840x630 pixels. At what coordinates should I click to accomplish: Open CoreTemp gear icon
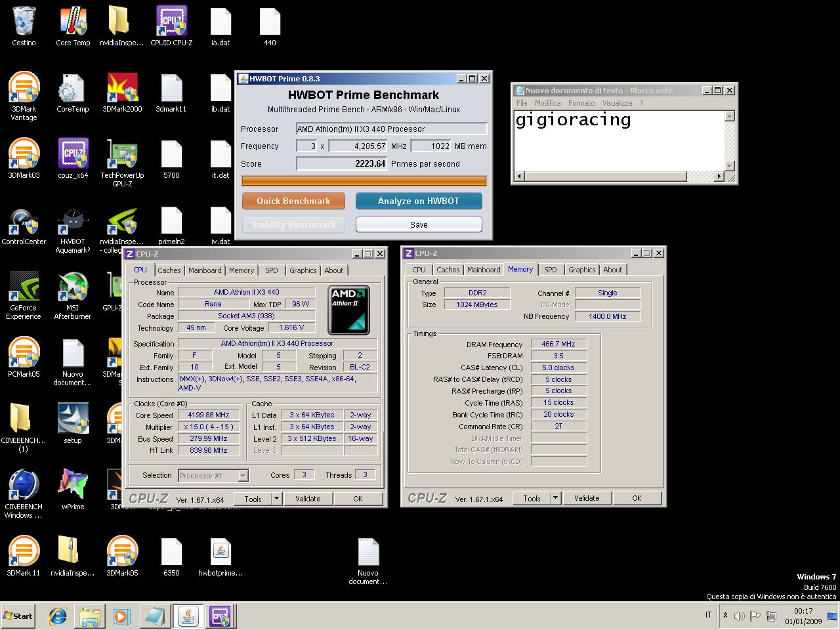(72, 93)
